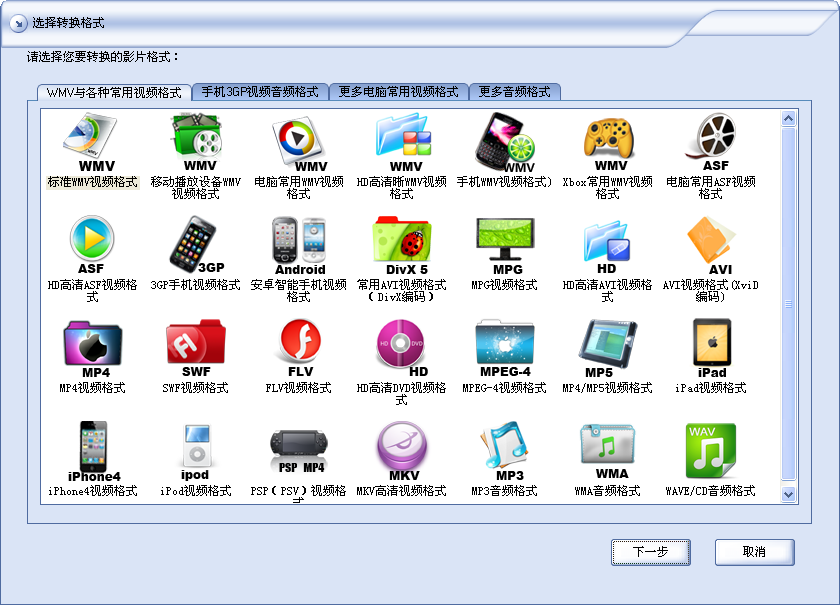Screen dimensions: 840x605
Task: Choose the WAVE/CD audio format icon
Action: (711, 451)
